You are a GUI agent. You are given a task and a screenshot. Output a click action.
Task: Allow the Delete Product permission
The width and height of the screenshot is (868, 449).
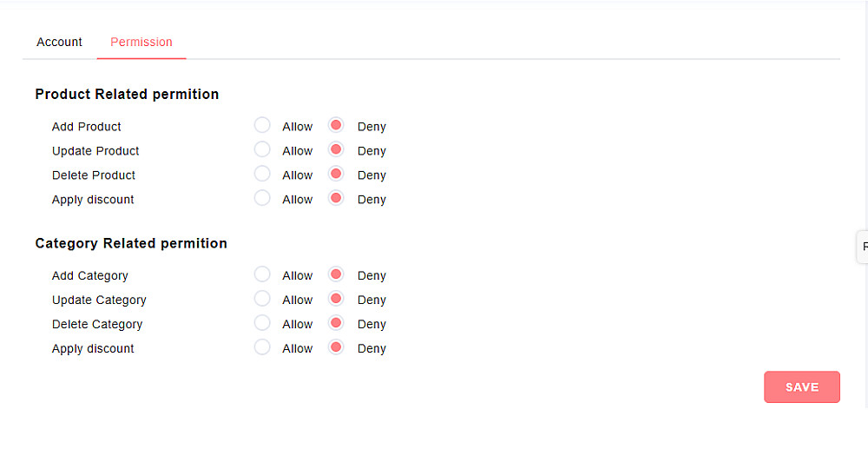coord(262,174)
